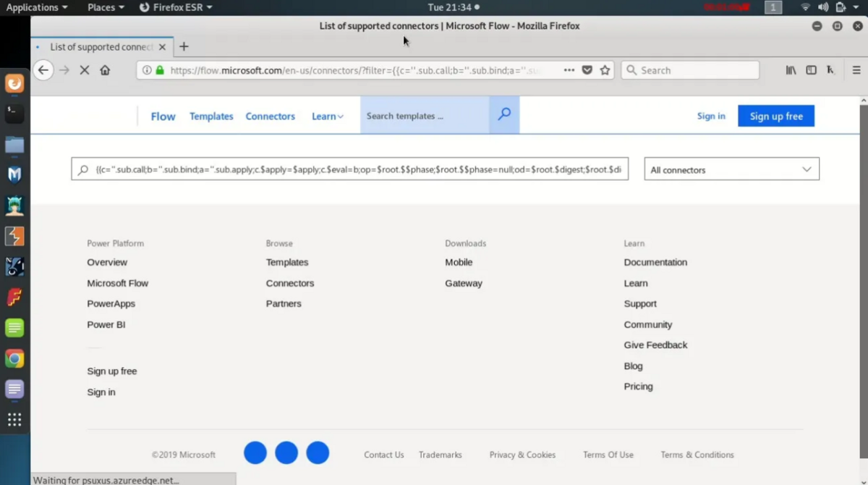Screen dimensions: 868x485
Task: Open the Documentation link in footer
Action: [655, 262]
